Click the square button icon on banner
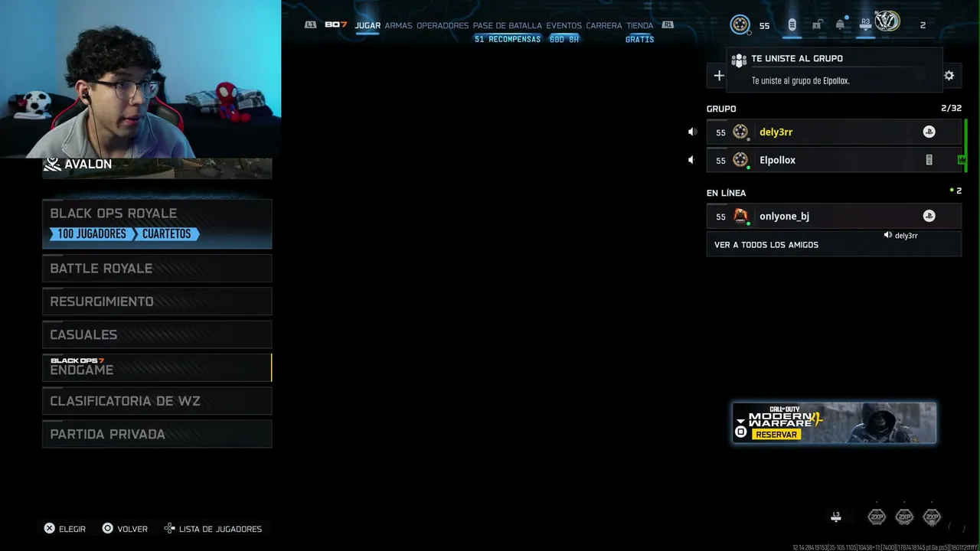Screen dimensions: 980x551 (740, 432)
